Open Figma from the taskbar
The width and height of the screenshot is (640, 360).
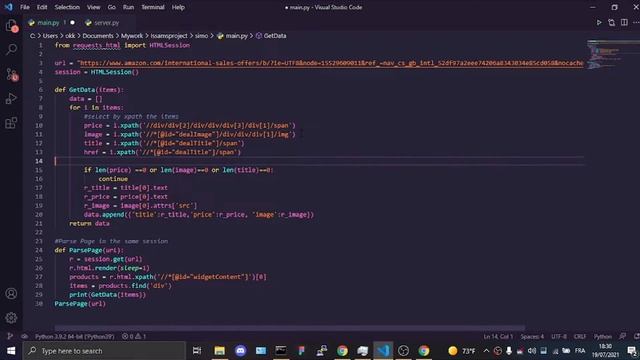coord(301,351)
